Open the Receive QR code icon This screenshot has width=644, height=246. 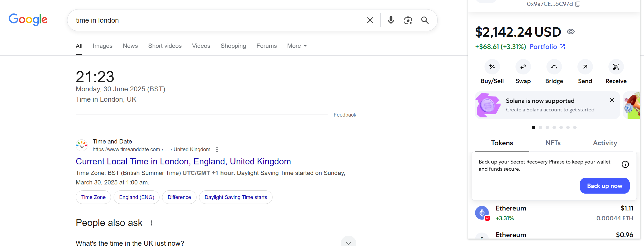pyautogui.click(x=616, y=67)
